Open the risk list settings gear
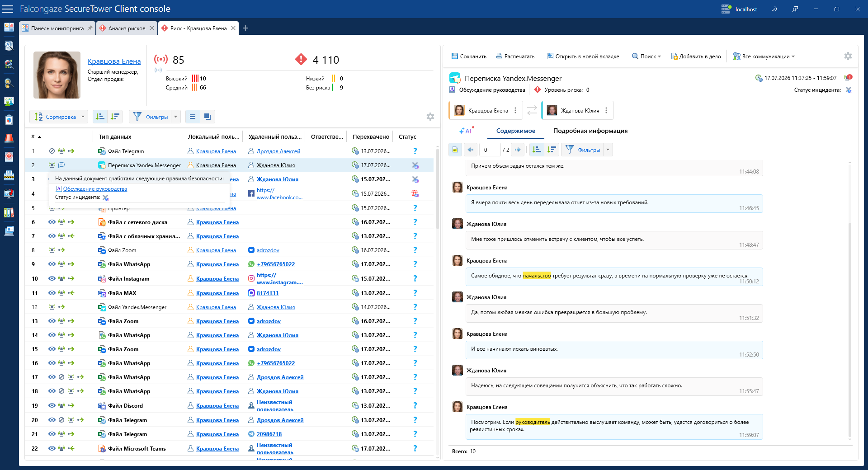 [x=430, y=117]
